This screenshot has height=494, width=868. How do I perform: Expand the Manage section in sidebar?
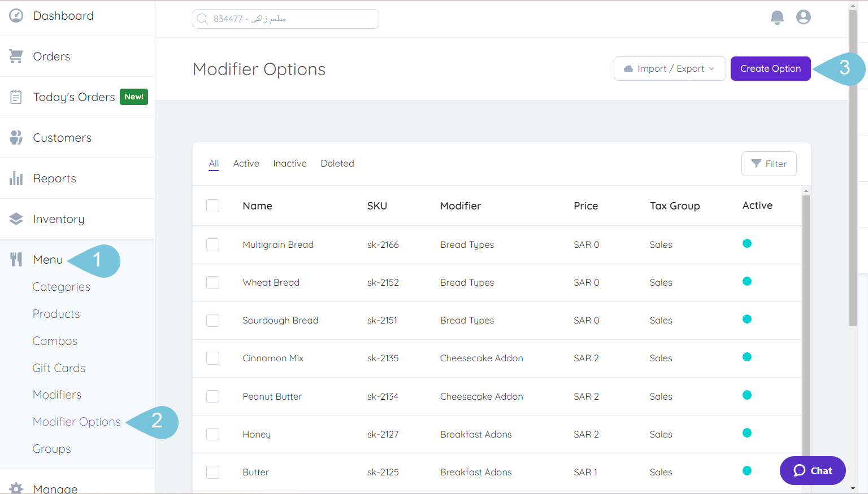click(x=55, y=487)
